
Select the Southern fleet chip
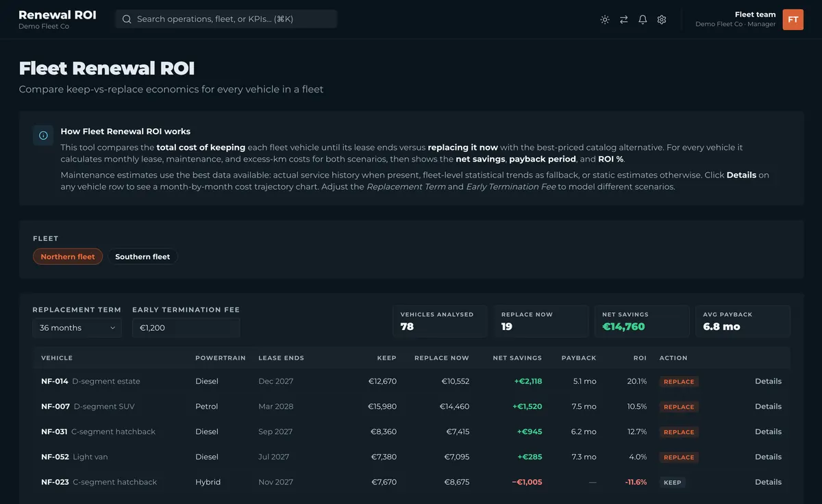(x=142, y=257)
